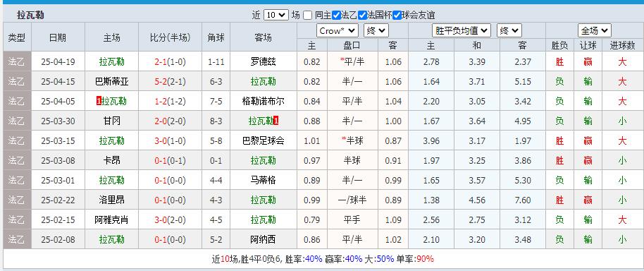
Task: Open 甘冈 team link
Action: (x=112, y=121)
